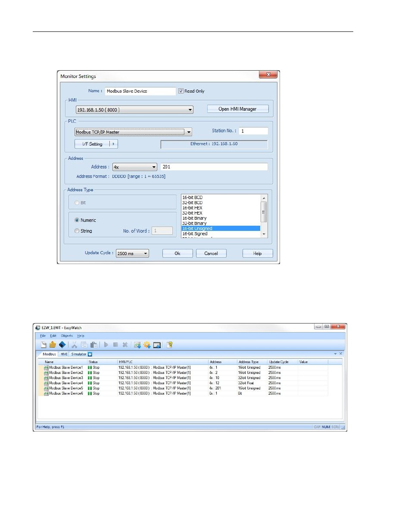This screenshot has width=411, height=532.
Task: Click the 32-bit Float cell in the table
Action: coord(252,383)
